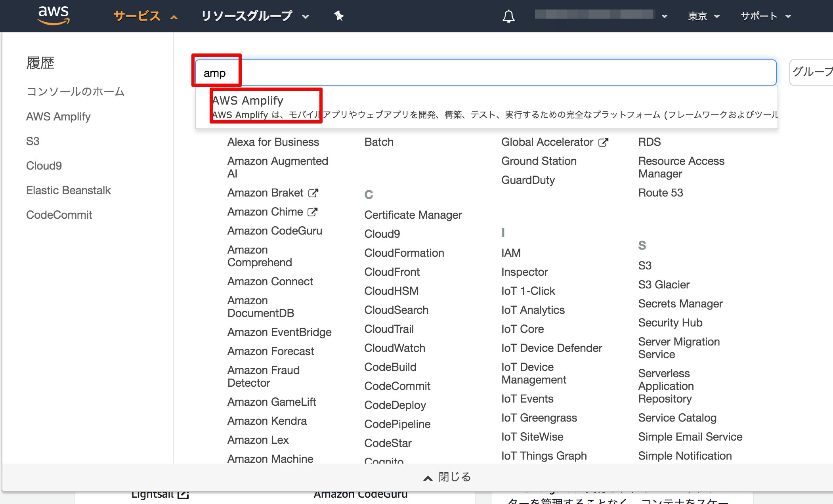Open the notifications bell

(508, 16)
